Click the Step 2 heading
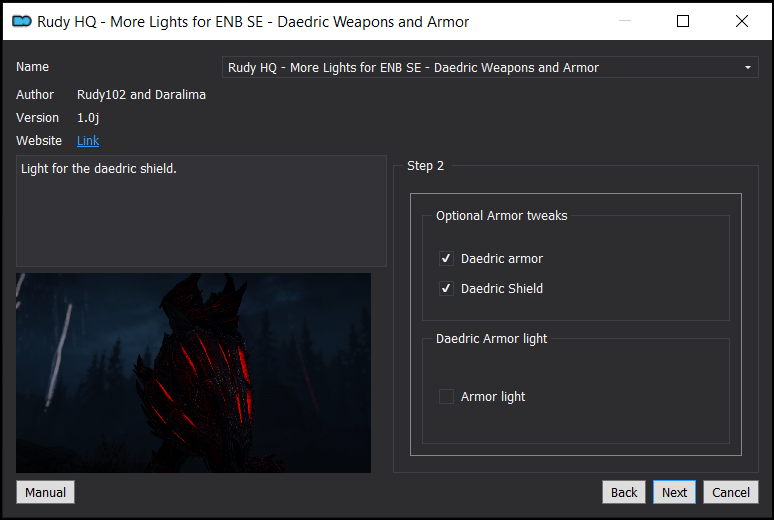The height and width of the screenshot is (520, 774). tap(425, 166)
